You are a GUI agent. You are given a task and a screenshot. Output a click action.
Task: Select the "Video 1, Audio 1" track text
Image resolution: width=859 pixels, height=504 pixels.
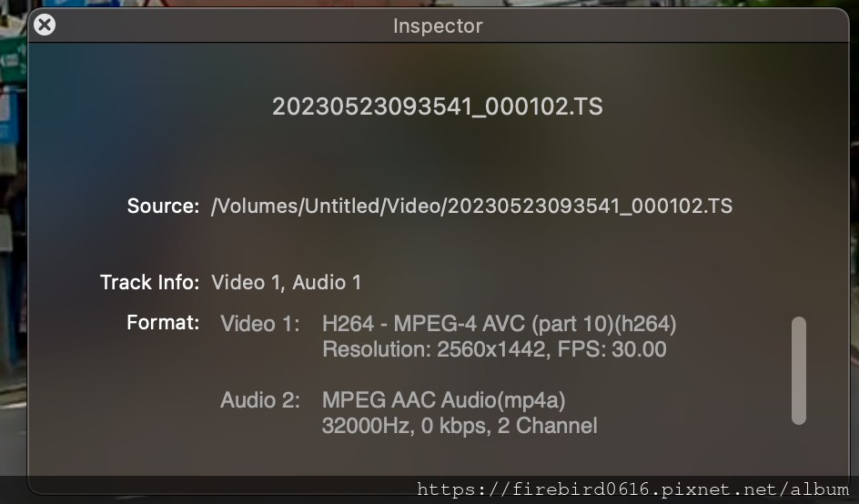coord(287,283)
